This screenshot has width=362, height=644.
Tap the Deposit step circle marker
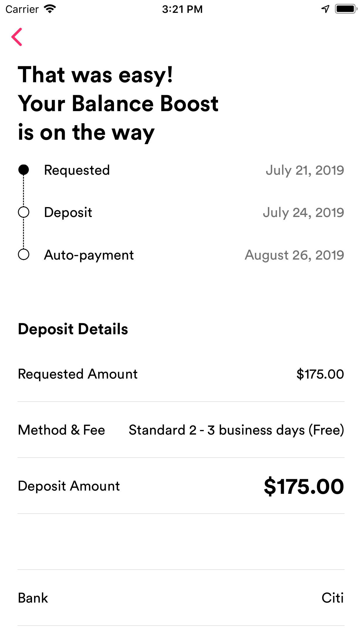click(x=24, y=212)
